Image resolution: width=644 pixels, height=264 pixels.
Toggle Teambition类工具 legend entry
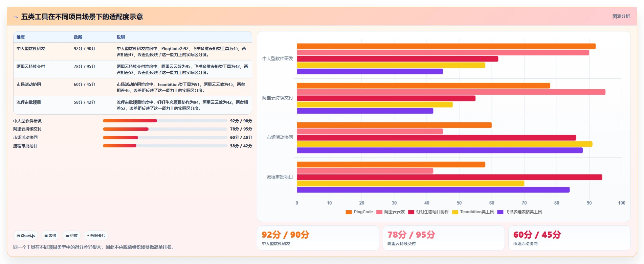[473, 212]
